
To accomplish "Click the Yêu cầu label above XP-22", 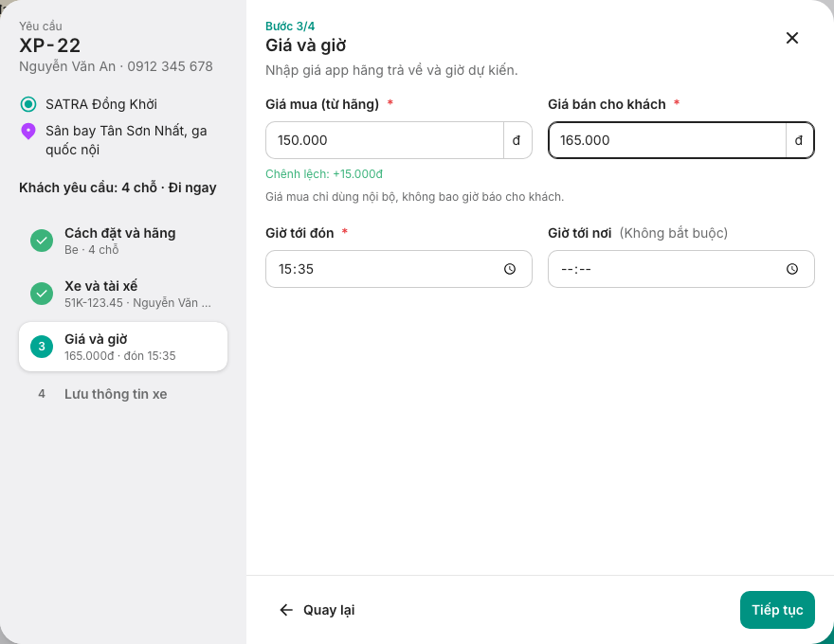I will (41, 26).
